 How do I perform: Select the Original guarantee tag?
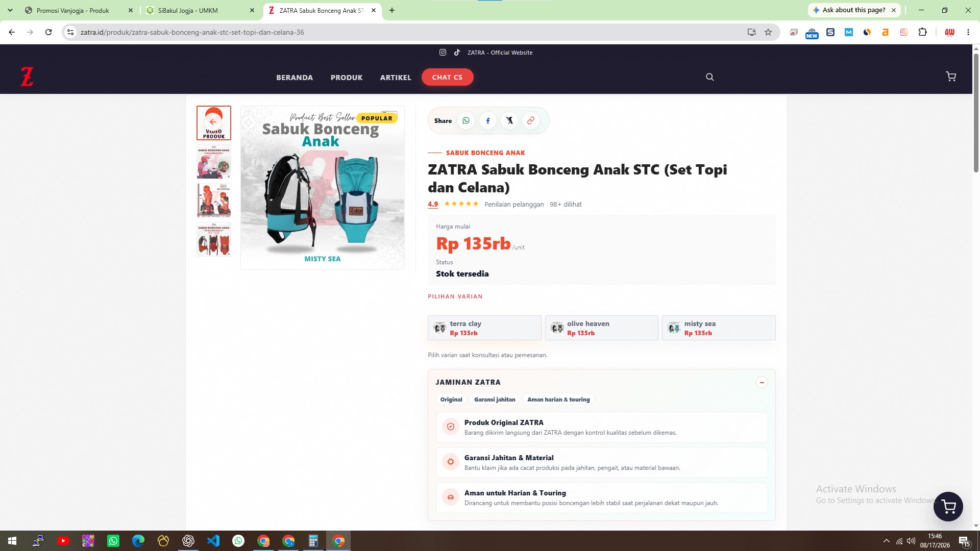tap(451, 399)
